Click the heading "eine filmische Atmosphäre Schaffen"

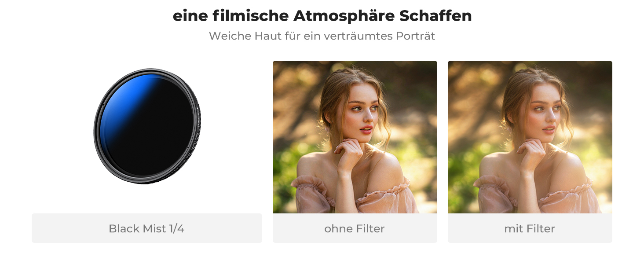322,16
